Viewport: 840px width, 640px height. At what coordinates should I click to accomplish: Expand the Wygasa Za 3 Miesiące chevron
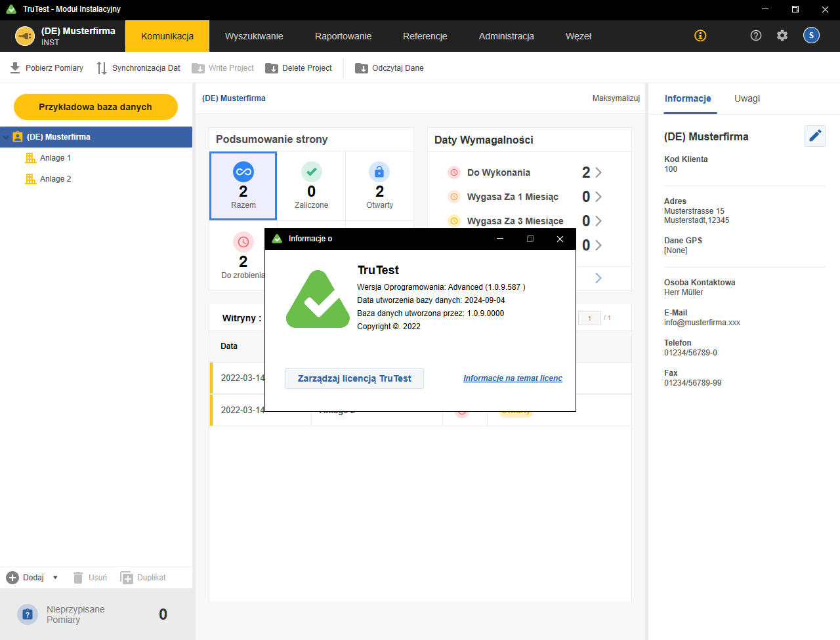598,221
